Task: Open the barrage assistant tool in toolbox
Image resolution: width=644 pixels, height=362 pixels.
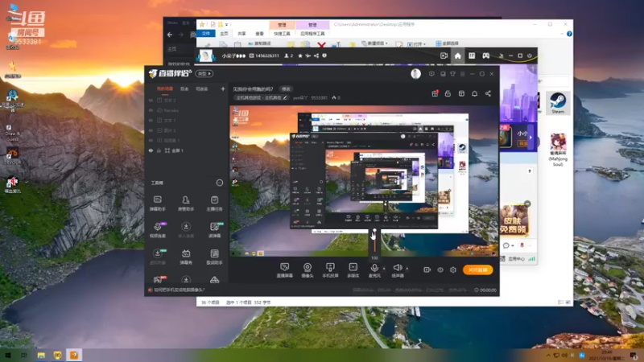Action: tap(157, 204)
